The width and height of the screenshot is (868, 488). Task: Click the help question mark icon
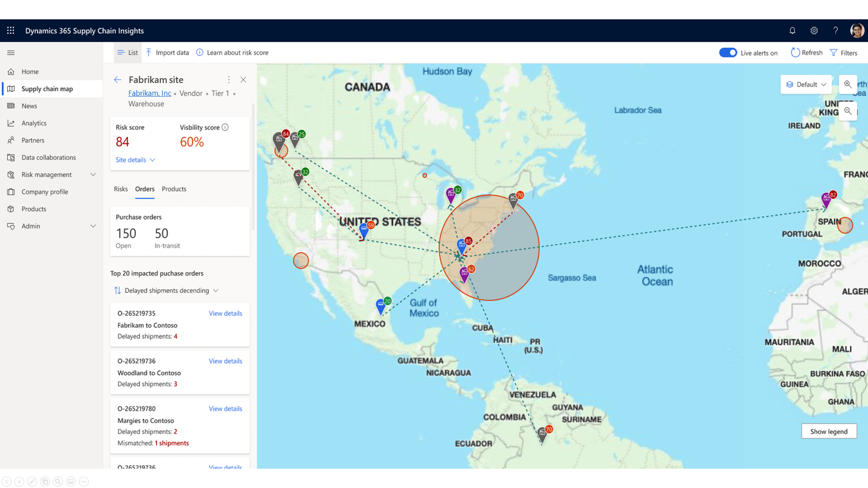coord(835,30)
